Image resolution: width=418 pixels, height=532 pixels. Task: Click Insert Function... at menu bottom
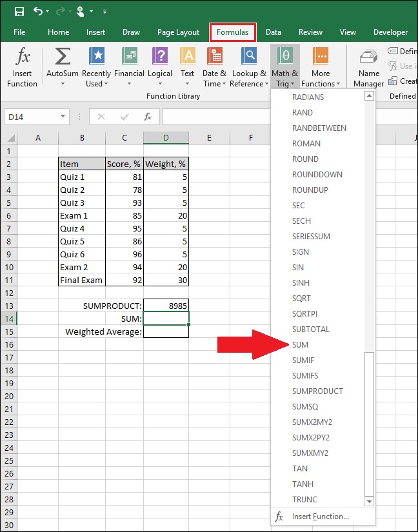[321, 517]
